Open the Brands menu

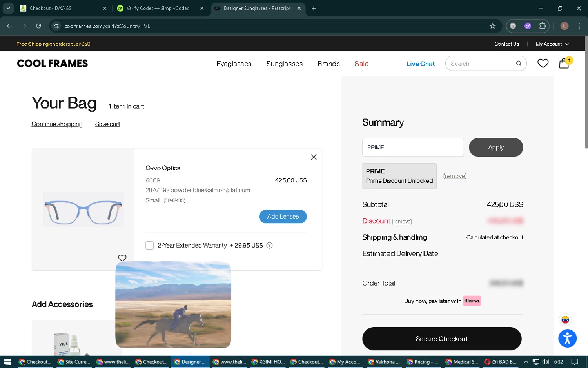[328, 64]
